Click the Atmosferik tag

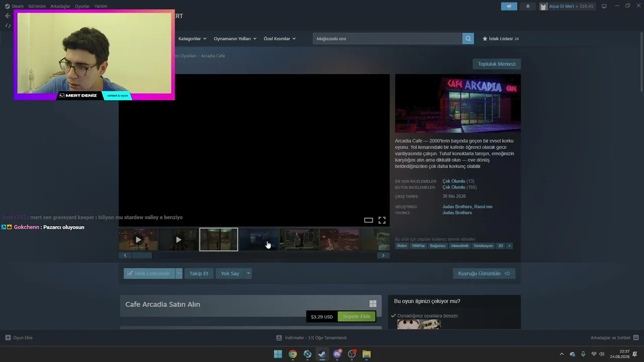(x=459, y=246)
